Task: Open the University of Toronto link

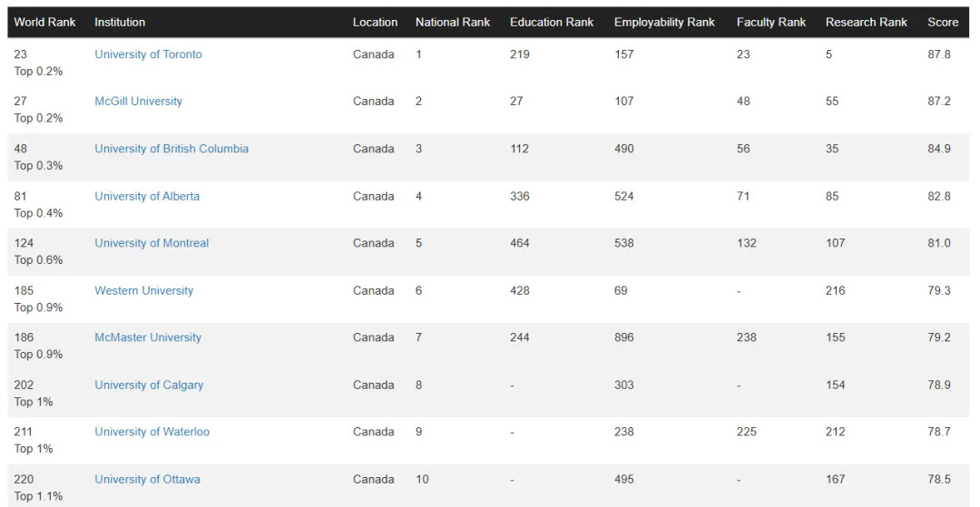Action: pos(148,54)
